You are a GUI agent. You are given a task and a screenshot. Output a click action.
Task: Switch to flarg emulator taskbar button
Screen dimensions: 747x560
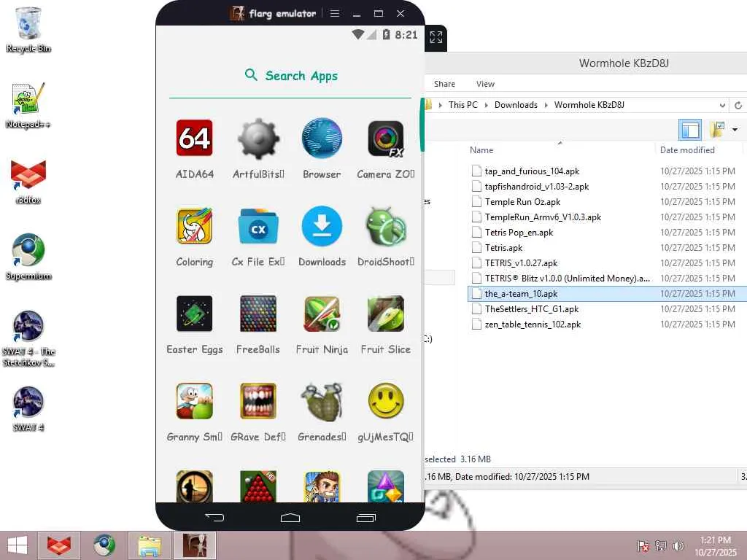(195, 545)
